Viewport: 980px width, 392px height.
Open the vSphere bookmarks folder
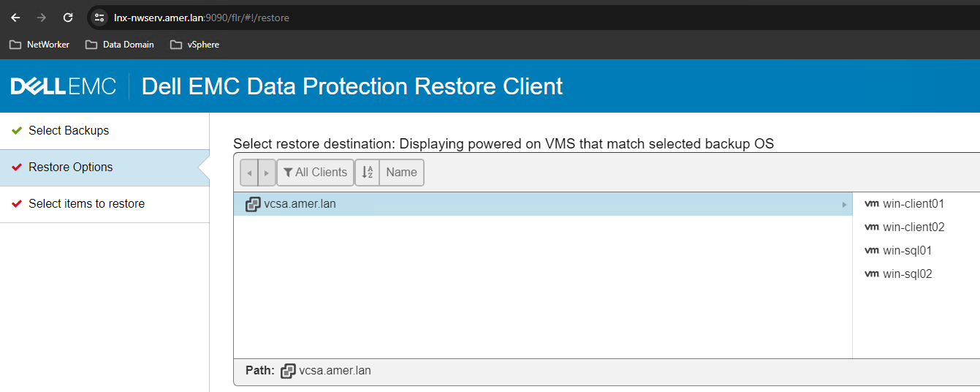pyautogui.click(x=195, y=45)
